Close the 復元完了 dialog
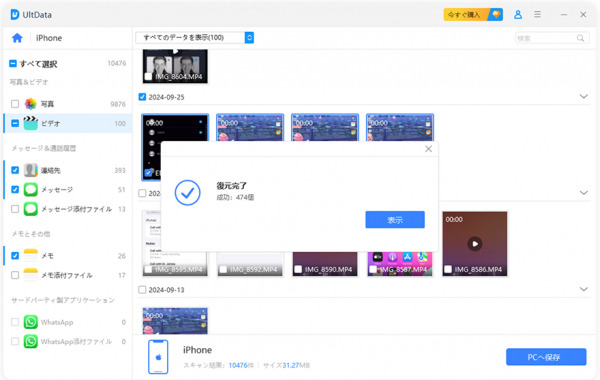Viewport: 600px width, 380px height. click(x=429, y=149)
